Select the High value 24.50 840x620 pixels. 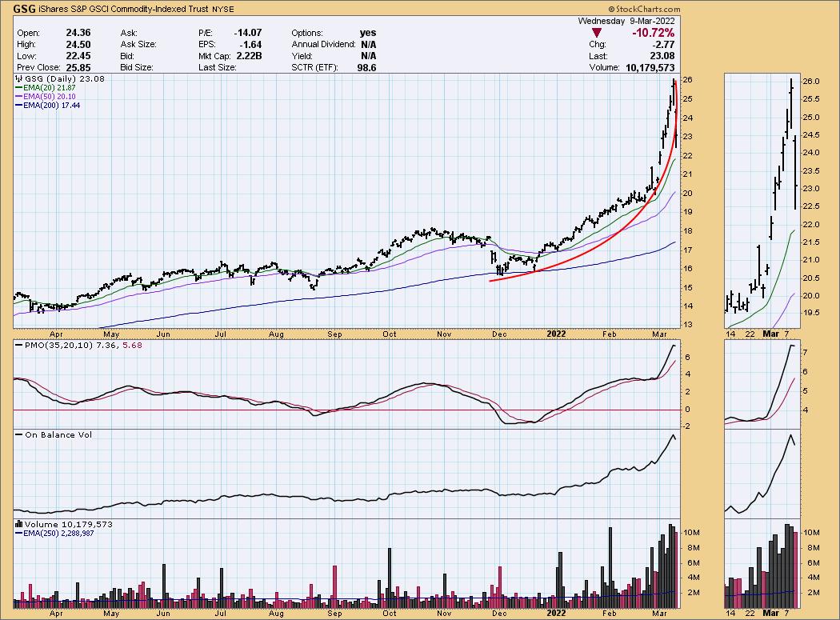[x=78, y=45]
